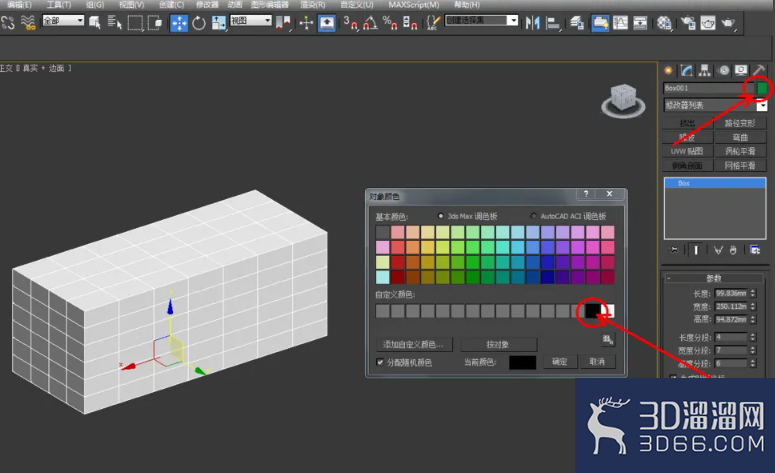Collapse the 参数 rollout
The height and width of the screenshot is (473, 775).
[714, 278]
